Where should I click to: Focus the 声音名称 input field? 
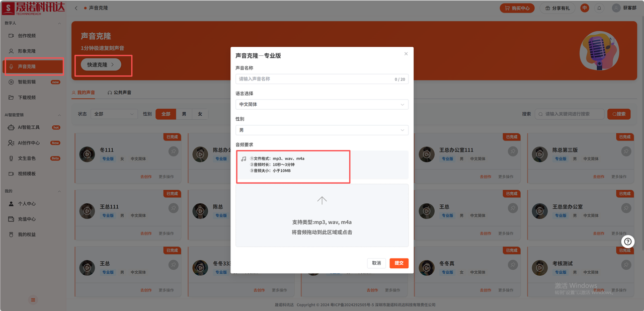[x=322, y=79]
